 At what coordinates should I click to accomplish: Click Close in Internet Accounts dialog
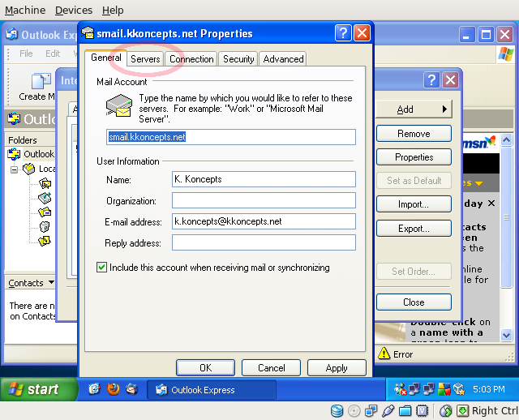click(x=414, y=302)
